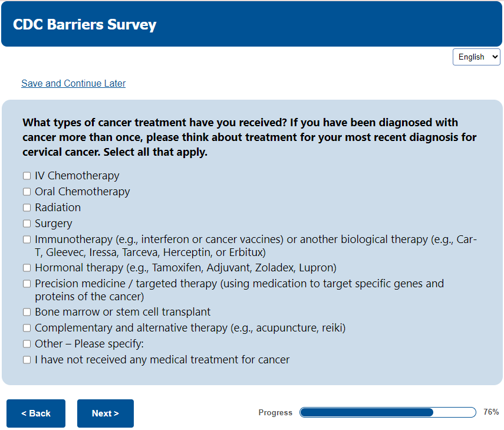Tick the Oral Chemotherapy option

27,192
